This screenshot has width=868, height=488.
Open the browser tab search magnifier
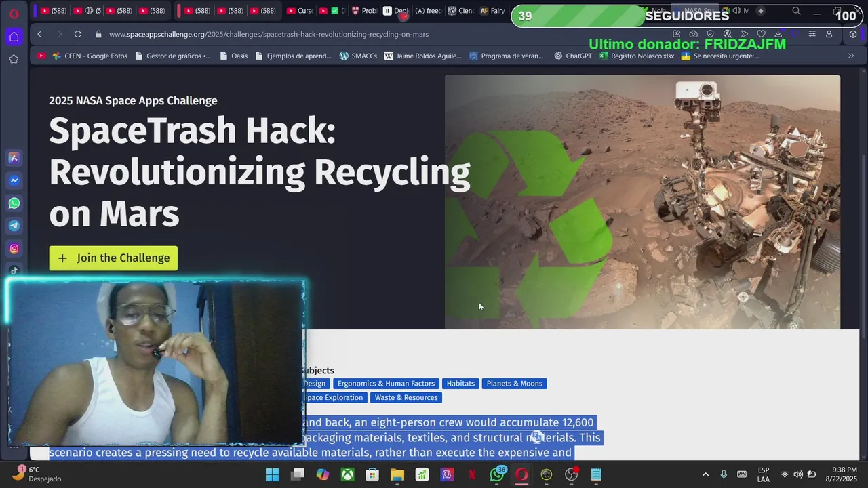[x=797, y=11]
